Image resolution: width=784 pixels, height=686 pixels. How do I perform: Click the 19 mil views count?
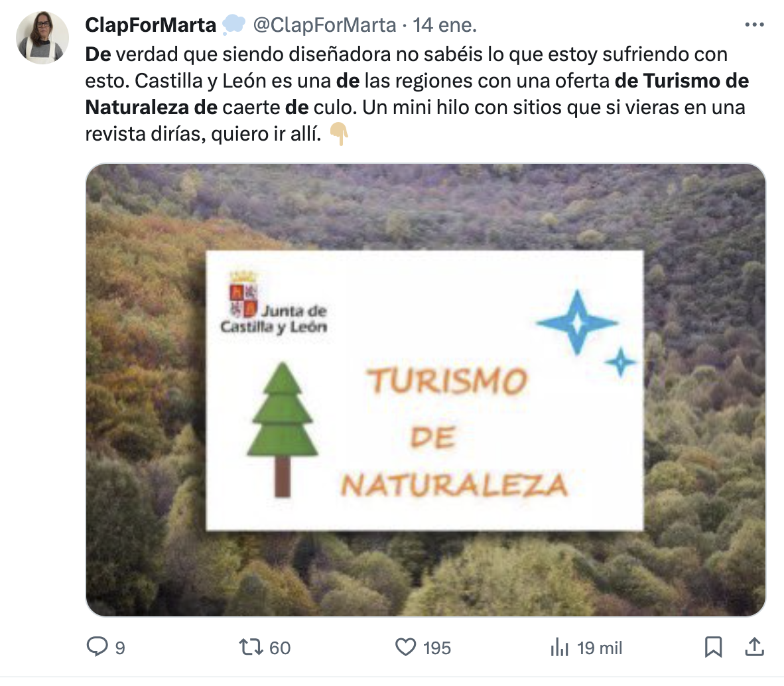(600, 648)
